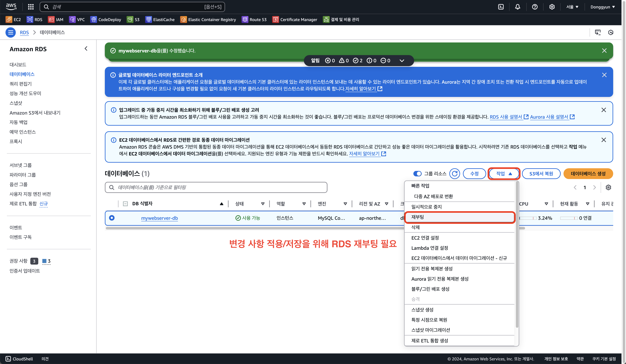Open Certificate Manager shortcut
The width and height of the screenshot is (626, 364).
295,19
